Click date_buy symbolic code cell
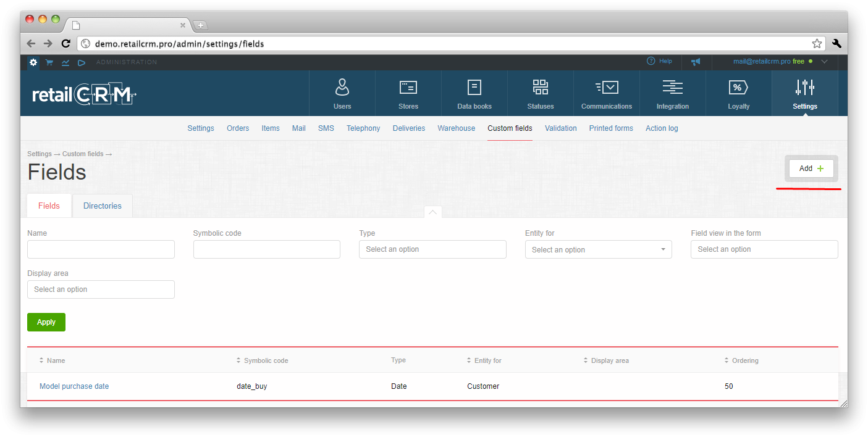Screen dimensions: 868x437 pyautogui.click(x=252, y=386)
